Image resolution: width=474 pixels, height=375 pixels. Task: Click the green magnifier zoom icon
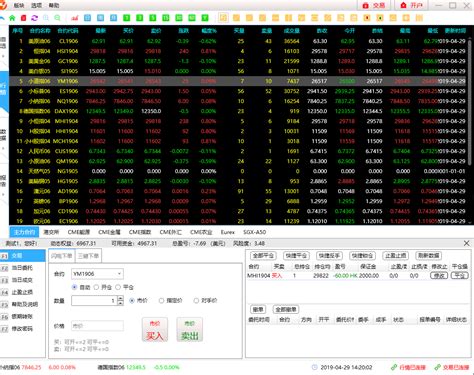[x=57, y=18]
